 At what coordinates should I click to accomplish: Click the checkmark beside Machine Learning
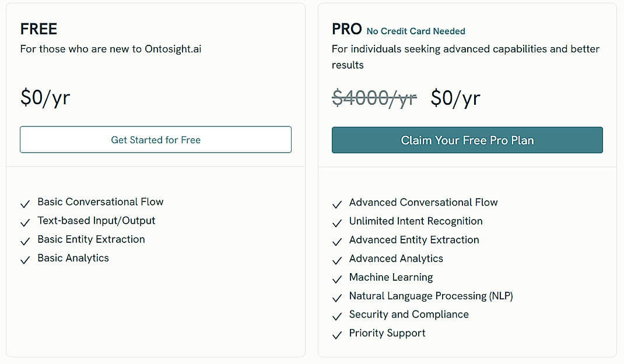[x=337, y=279]
